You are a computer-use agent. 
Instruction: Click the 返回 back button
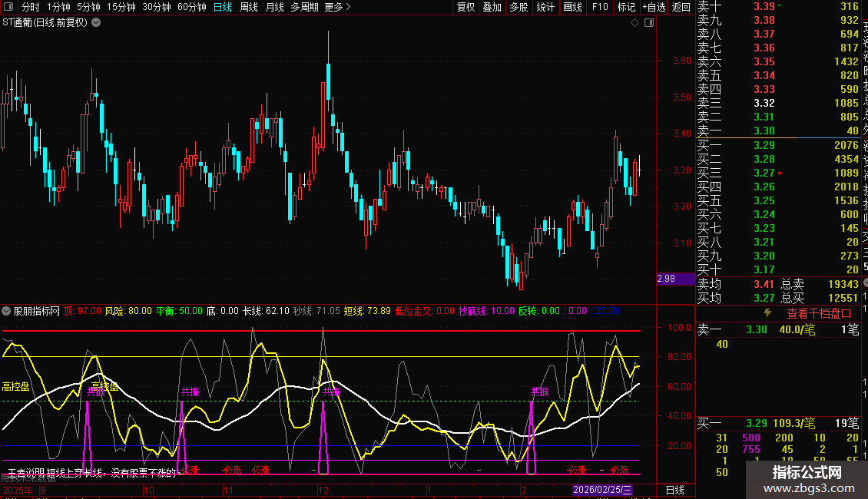681,7
